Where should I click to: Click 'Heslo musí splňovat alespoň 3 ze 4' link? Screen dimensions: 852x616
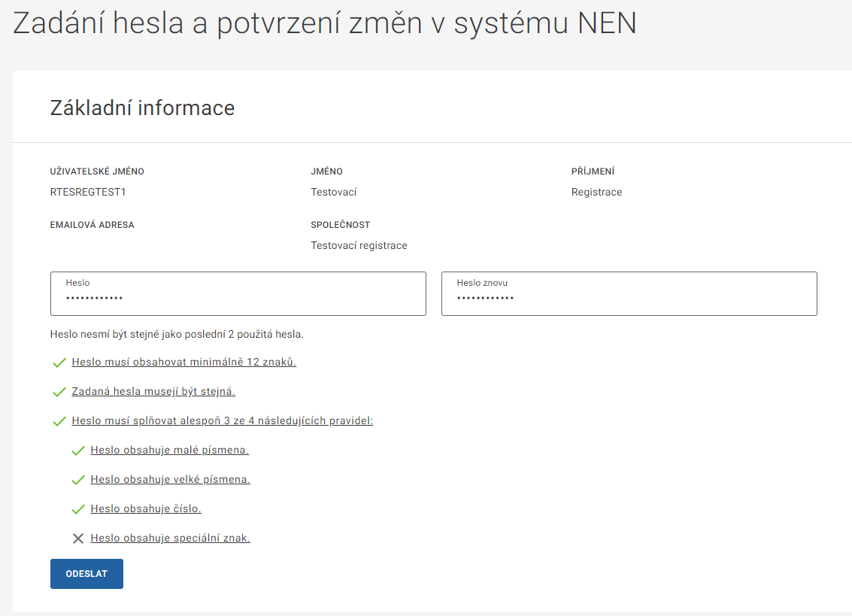pos(222,420)
